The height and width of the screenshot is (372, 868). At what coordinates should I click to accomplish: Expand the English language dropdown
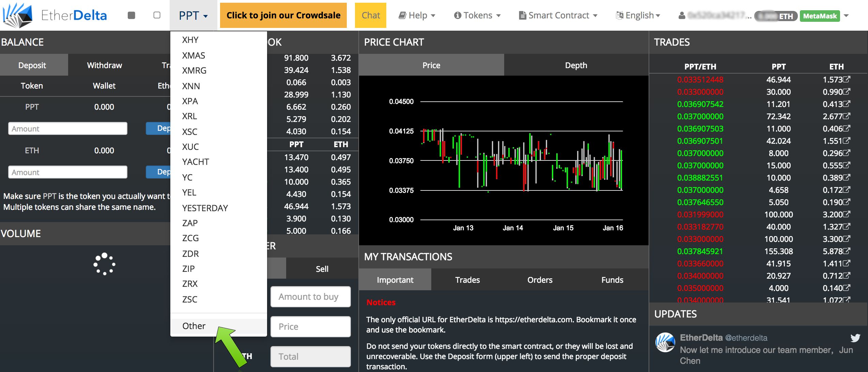coord(638,15)
